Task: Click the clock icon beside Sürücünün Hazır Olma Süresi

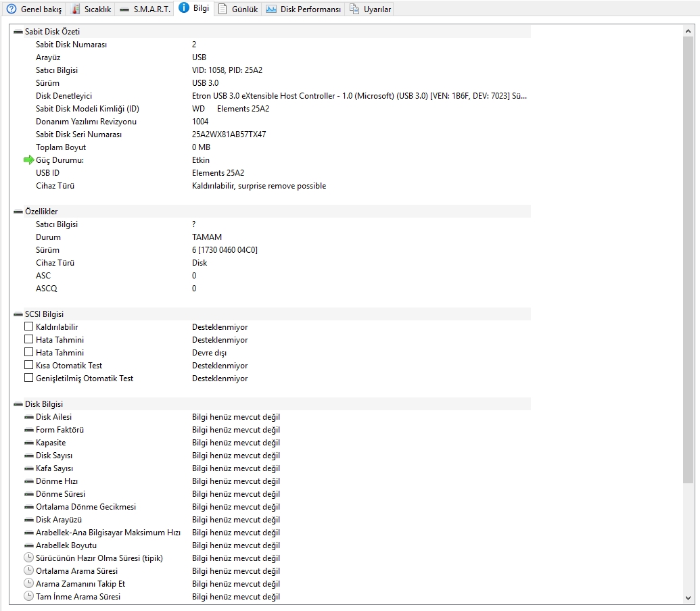Action: pos(28,558)
